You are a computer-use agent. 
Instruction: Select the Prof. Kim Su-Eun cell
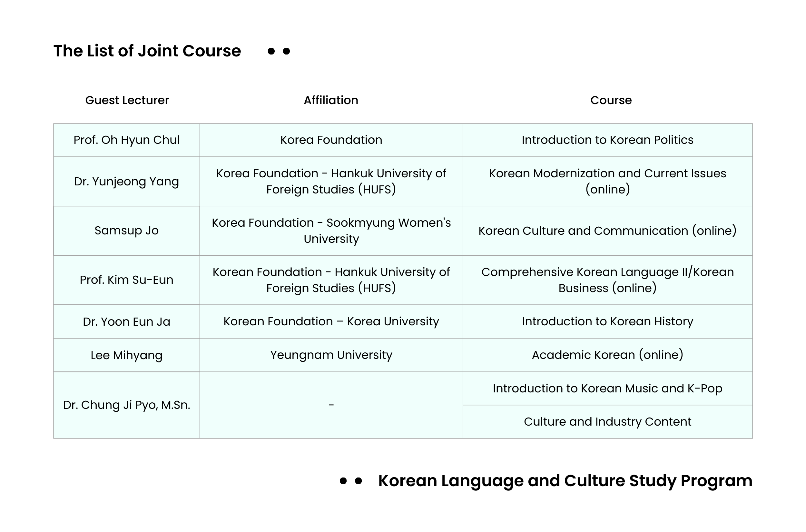[126, 280]
